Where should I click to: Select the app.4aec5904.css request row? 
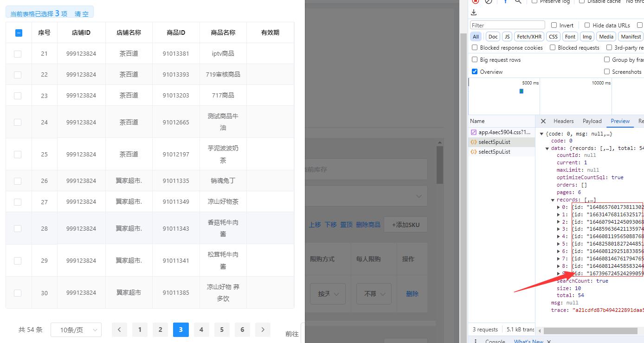pyautogui.click(x=502, y=132)
